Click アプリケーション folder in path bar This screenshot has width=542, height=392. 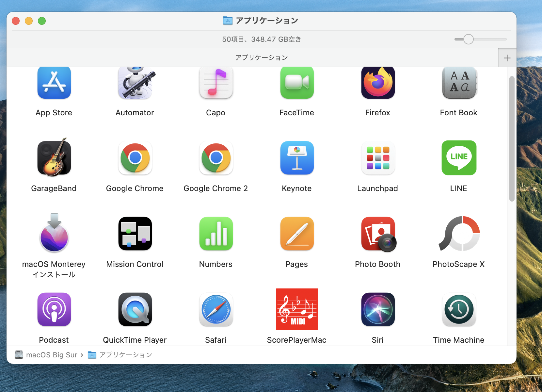[125, 355]
